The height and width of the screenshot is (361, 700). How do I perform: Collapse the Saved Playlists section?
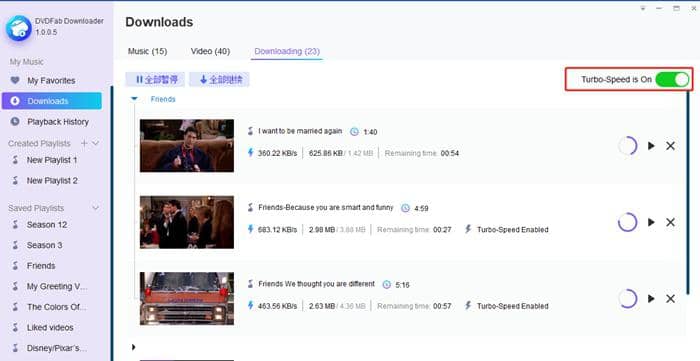click(95, 208)
